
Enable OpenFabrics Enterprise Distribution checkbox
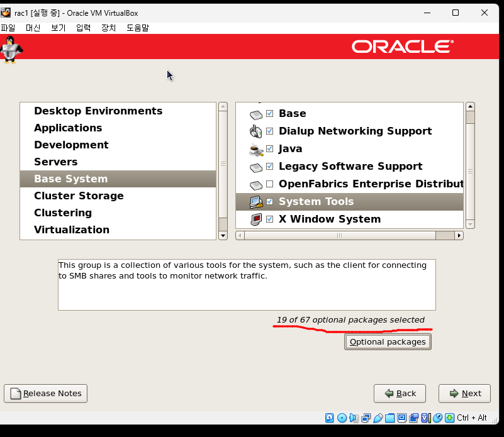pyautogui.click(x=270, y=184)
